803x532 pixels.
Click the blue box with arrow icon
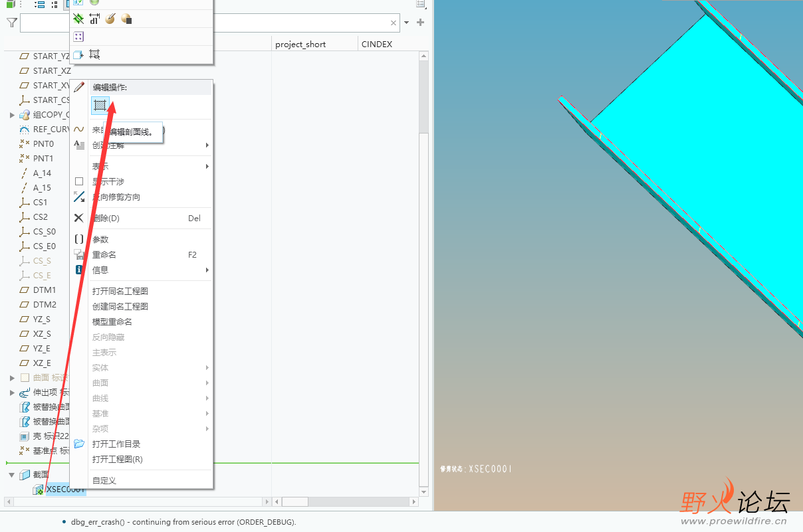pos(78,54)
